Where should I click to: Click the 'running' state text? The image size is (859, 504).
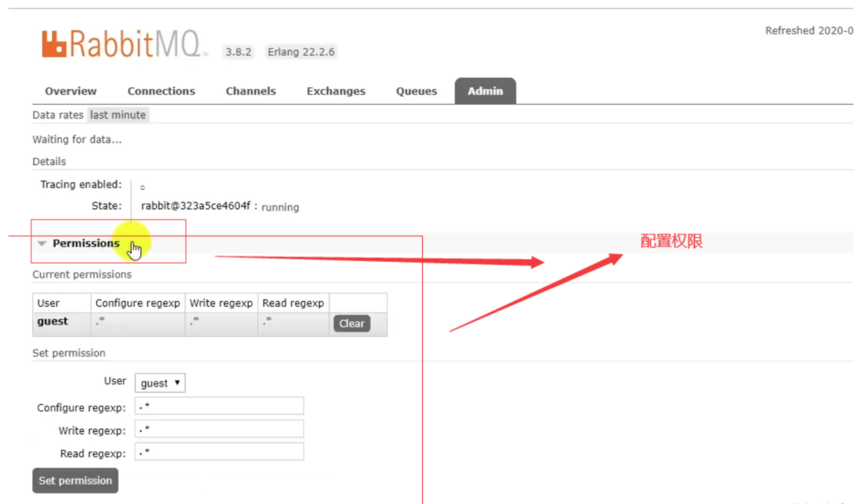tap(280, 208)
